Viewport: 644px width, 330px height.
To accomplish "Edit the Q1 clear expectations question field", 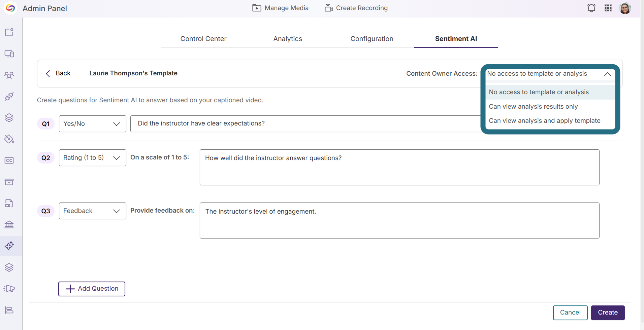I will [306, 124].
